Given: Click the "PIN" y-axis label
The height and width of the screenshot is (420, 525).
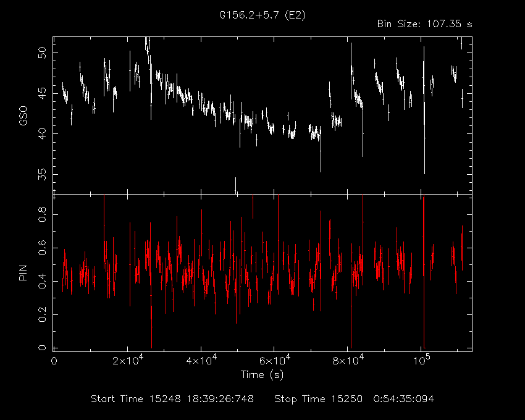Looking at the screenshot, I should (23, 273).
